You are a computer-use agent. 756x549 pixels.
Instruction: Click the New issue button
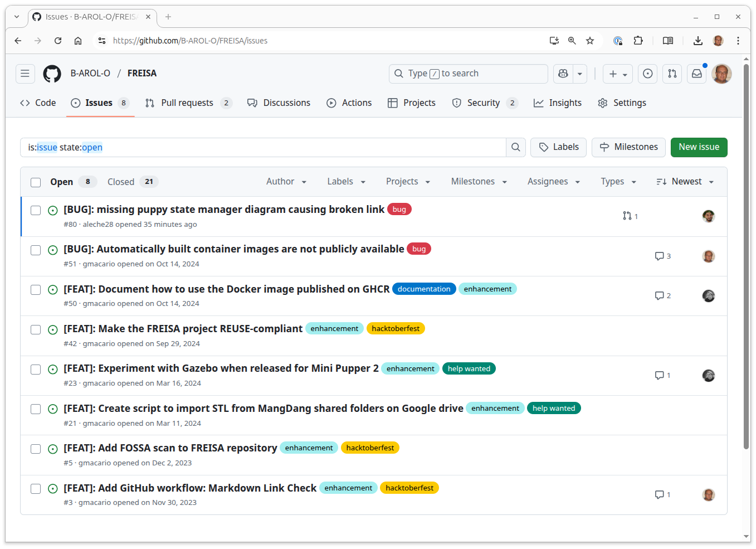click(699, 147)
